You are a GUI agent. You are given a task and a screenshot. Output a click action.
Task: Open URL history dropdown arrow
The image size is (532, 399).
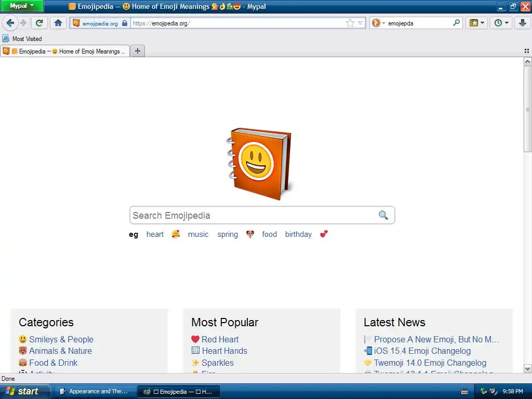tap(360, 23)
